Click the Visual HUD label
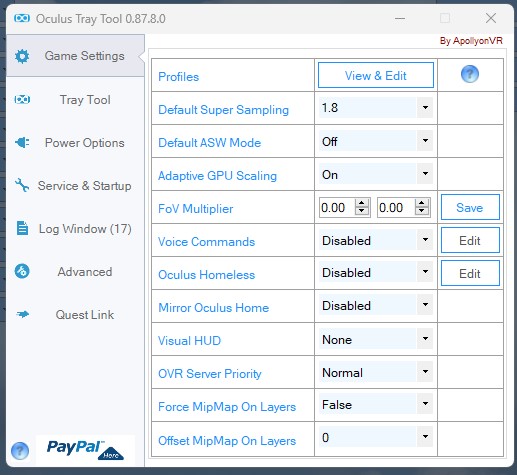The width and height of the screenshot is (517, 475). click(x=189, y=341)
